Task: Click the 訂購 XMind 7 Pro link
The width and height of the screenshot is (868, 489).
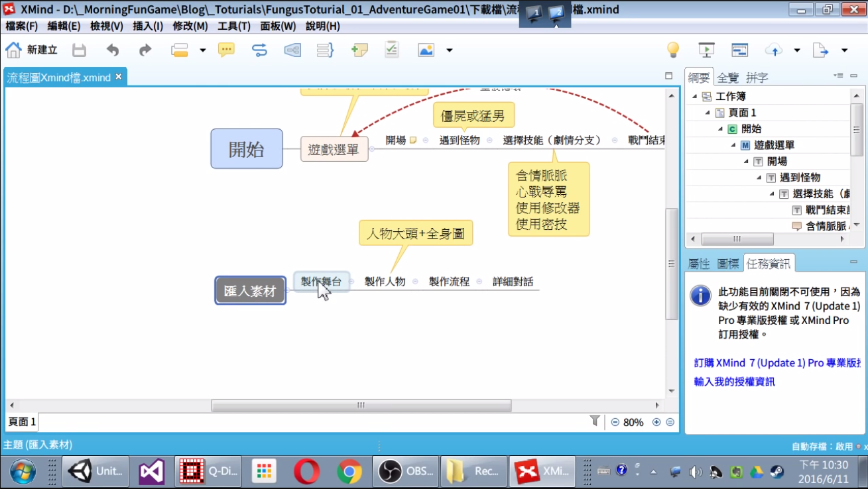Action: click(x=778, y=363)
